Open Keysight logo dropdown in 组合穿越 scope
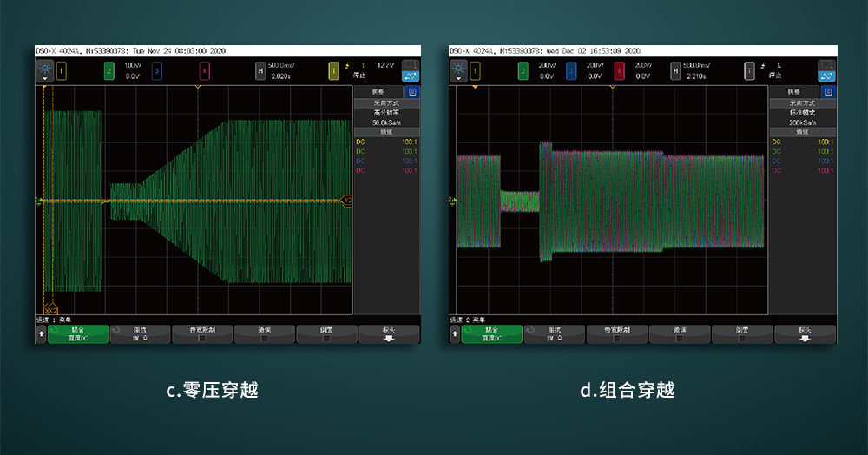 [x=459, y=69]
